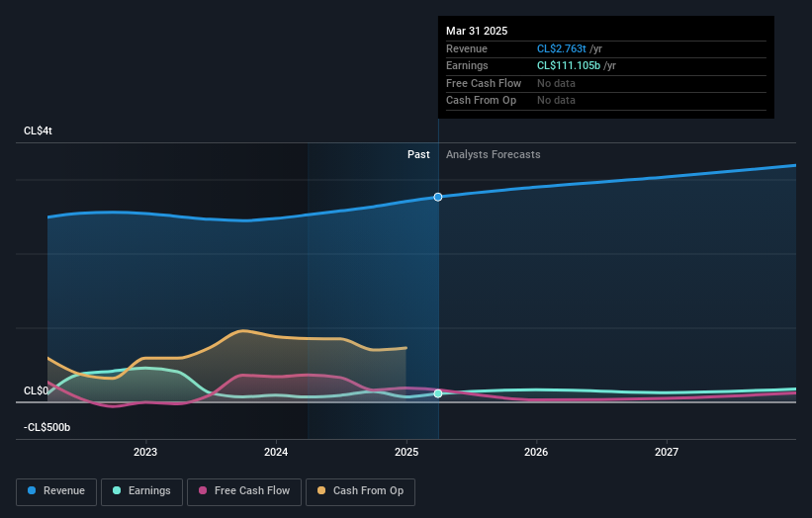This screenshot has width=812, height=518.
Task: Click the Cash From Op row label in tooltip
Action: pos(481,101)
